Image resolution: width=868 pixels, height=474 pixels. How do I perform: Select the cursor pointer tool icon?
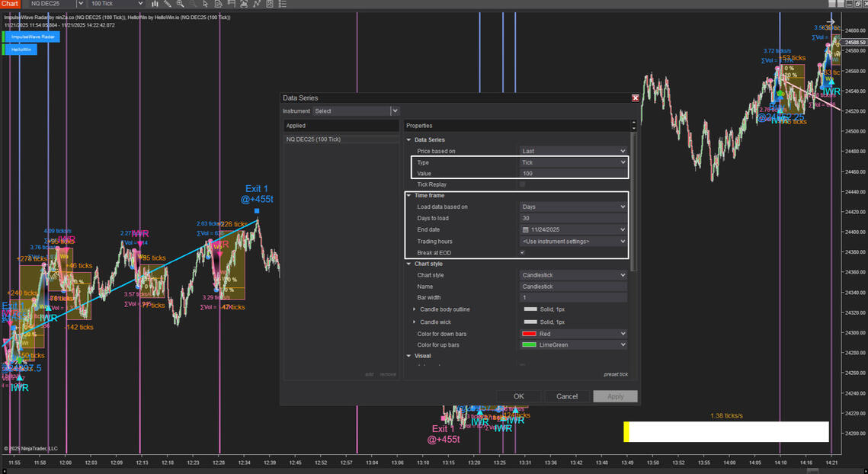pyautogui.click(x=205, y=5)
